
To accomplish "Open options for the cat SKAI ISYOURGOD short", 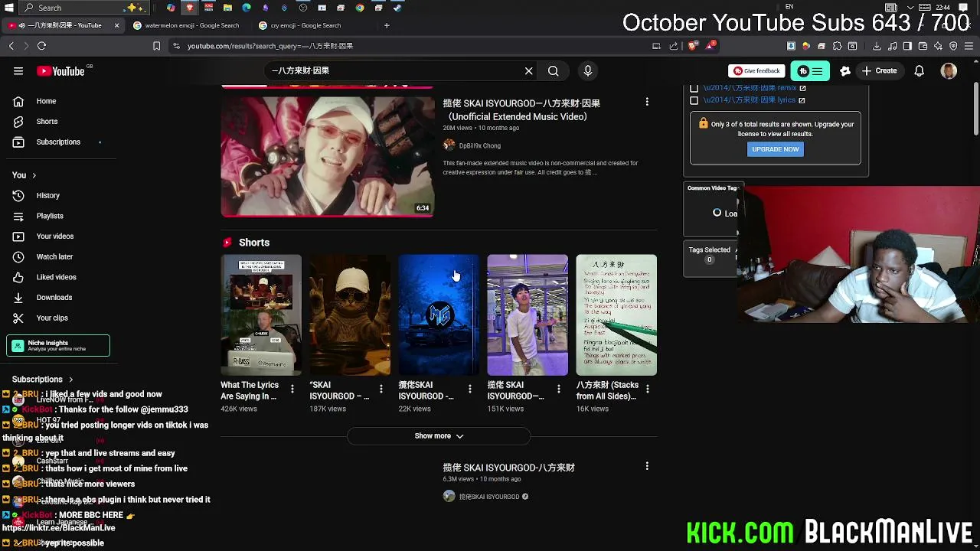I will click(x=381, y=390).
